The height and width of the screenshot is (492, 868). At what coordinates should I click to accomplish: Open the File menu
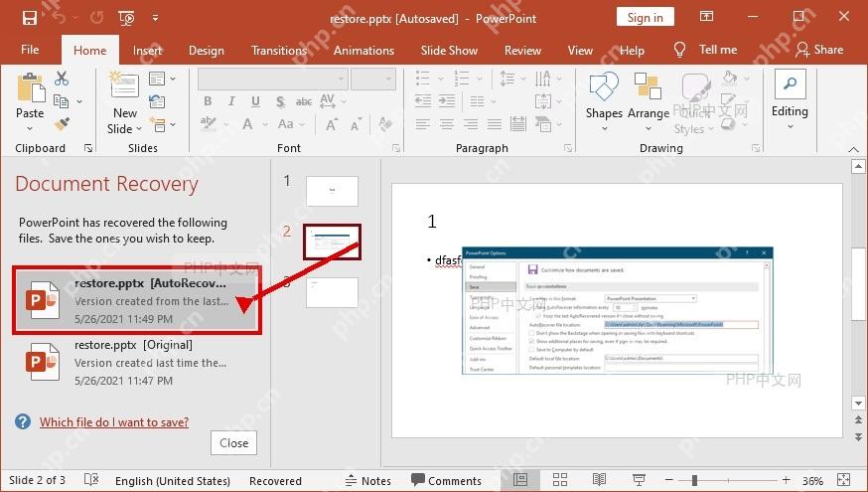(x=30, y=50)
